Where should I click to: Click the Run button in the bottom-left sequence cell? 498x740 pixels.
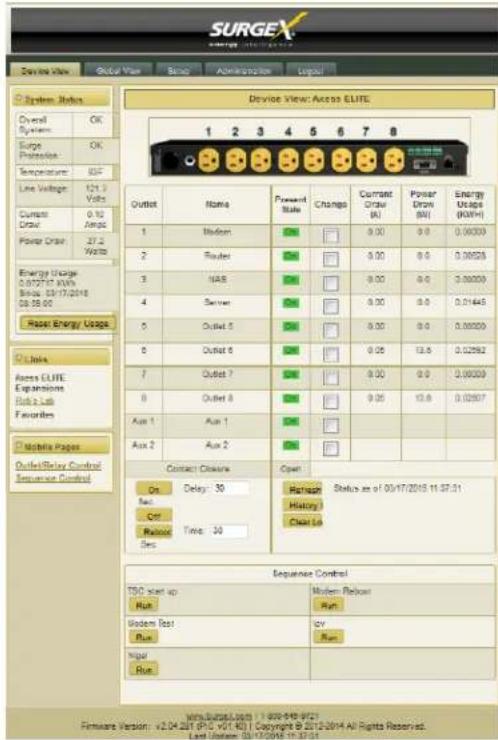point(143,670)
